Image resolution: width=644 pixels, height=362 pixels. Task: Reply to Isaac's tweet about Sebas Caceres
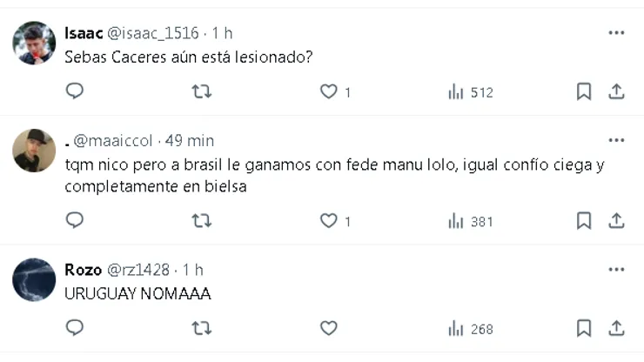click(75, 91)
